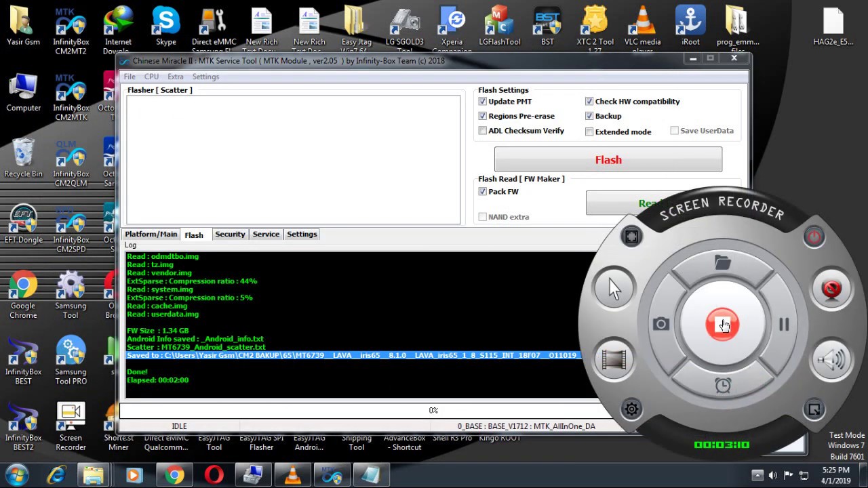Screen dimensions: 868x488
Task: Click the MTK_AllInOne_DA status text
Action: (x=564, y=426)
